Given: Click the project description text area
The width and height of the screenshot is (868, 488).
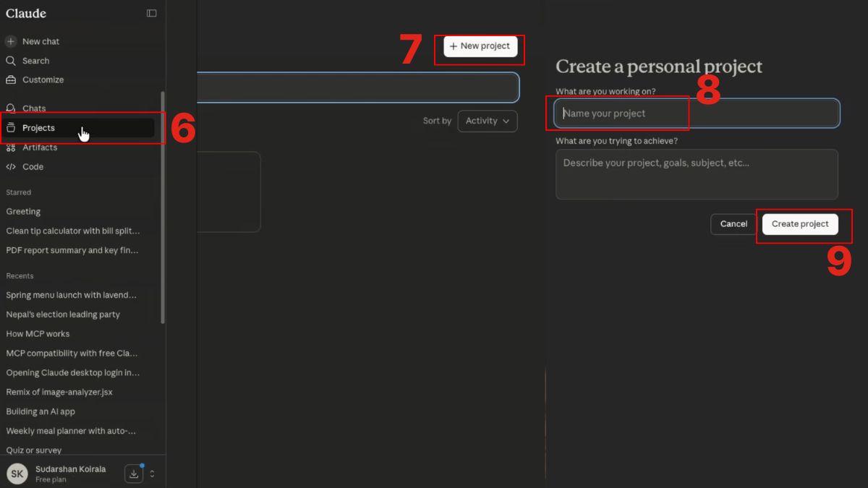Looking at the screenshot, I should coord(697,174).
